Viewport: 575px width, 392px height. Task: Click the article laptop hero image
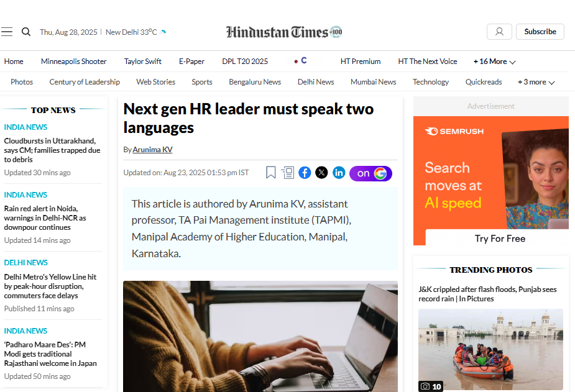point(260,336)
